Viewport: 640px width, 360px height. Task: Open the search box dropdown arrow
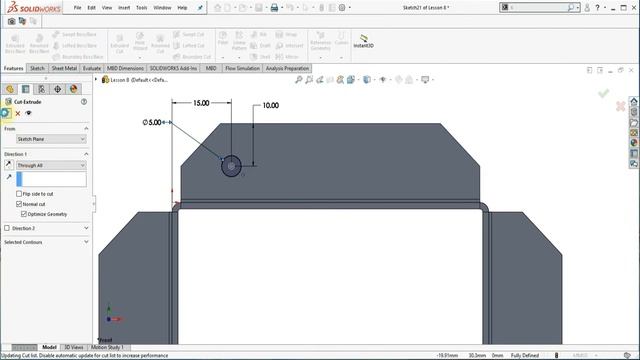(578, 7)
